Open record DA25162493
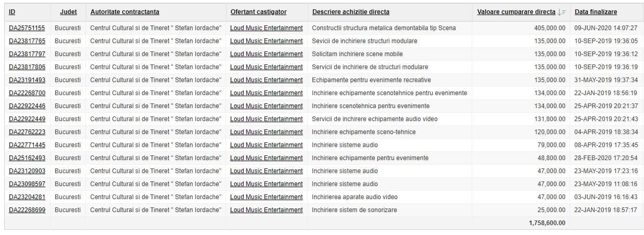 click(27, 158)
